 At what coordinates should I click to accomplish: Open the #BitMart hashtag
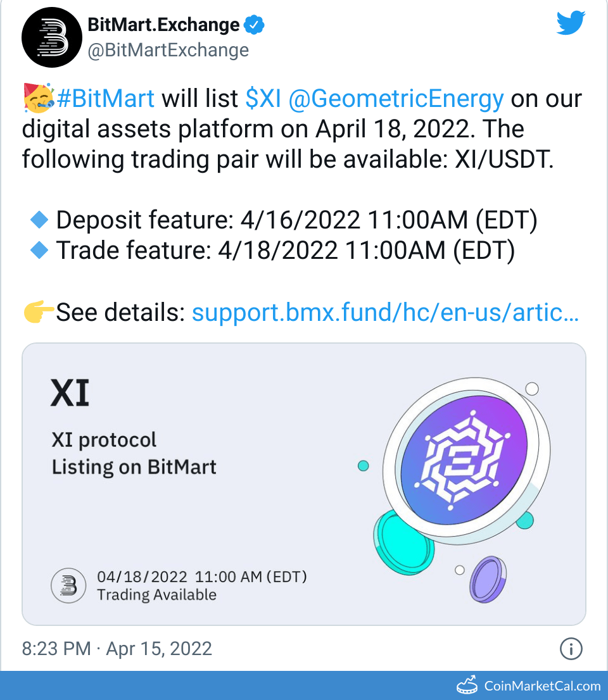(x=106, y=99)
